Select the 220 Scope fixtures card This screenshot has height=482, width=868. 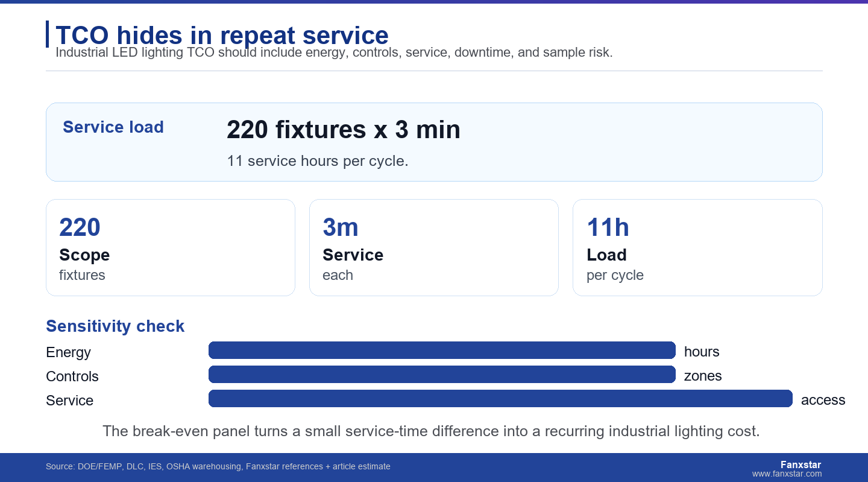point(171,248)
